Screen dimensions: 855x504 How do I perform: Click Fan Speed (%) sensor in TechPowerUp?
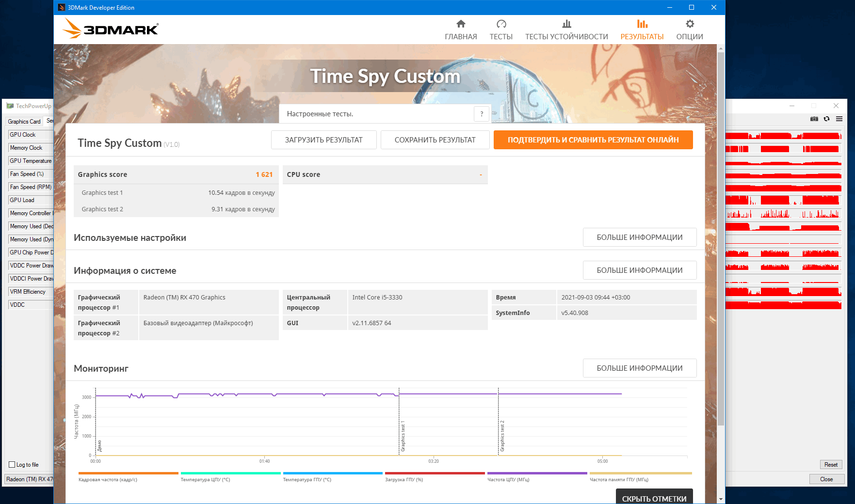[31, 174]
